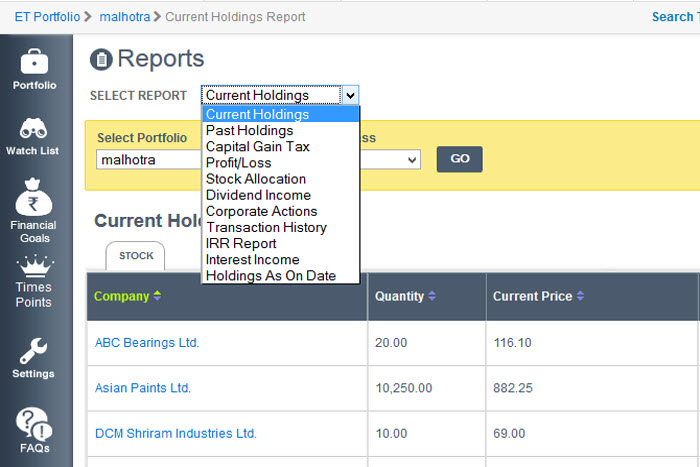Image resolution: width=700 pixels, height=467 pixels.
Task: Select quantity value 10,250.00
Action: 404,388
